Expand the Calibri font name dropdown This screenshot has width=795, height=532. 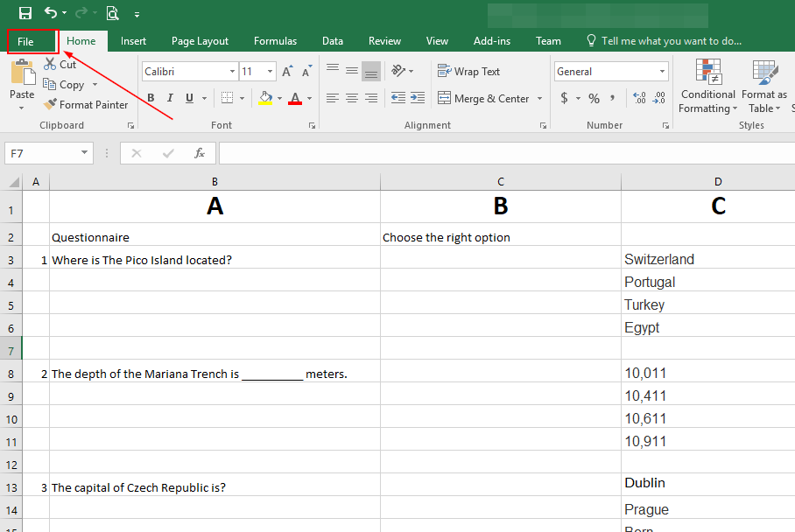pyautogui.click(x=232, y=72)
